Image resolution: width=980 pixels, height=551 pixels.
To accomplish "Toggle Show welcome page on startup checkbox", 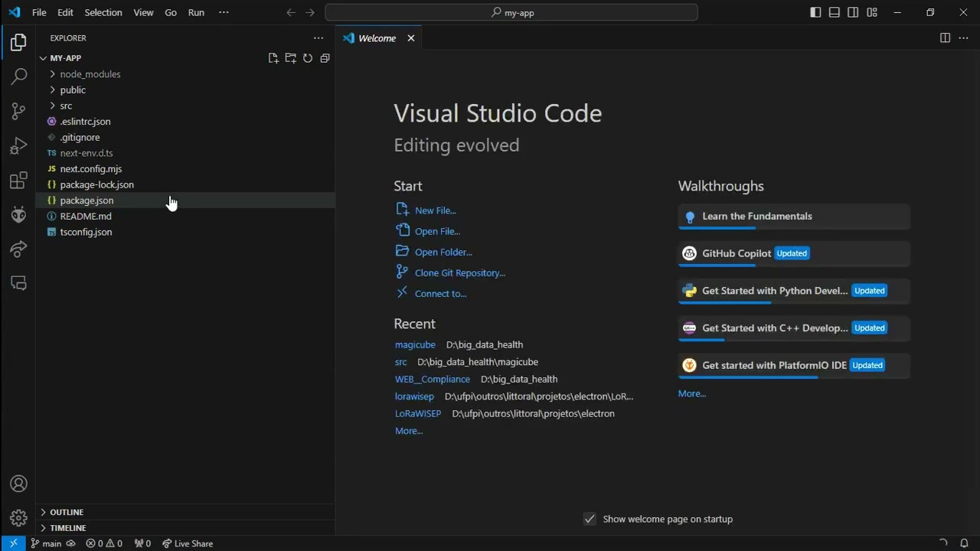I will click(590, 519).
